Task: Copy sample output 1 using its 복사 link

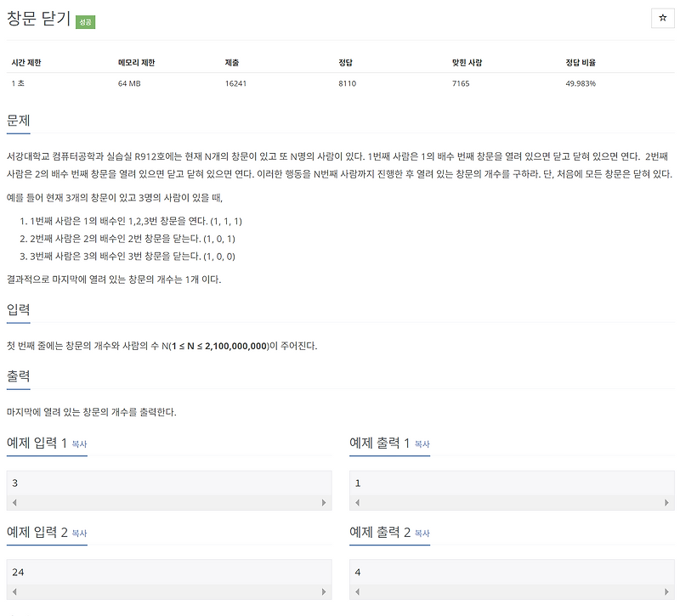Action: click(422, 444)
